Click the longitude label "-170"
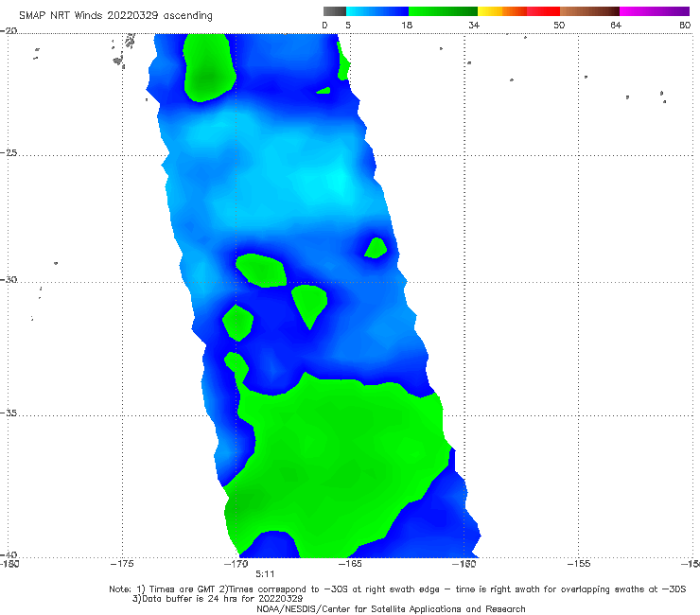The height and width of the screenshot is (615, 700). pos(236,564)
